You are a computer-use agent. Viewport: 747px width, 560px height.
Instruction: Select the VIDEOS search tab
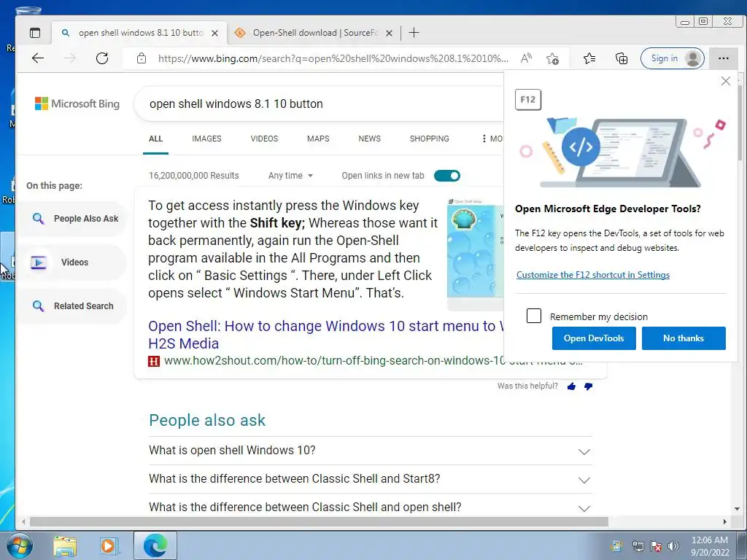click(264, 139)
